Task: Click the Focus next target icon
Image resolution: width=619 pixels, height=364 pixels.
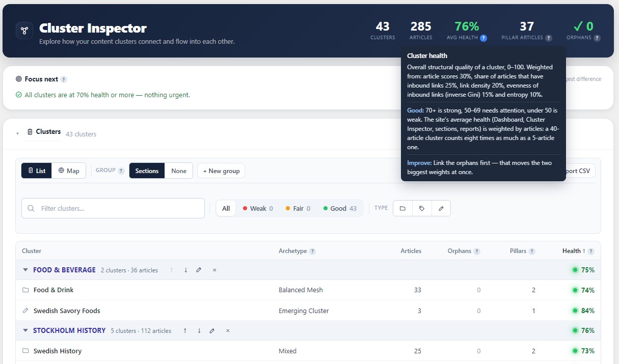Action: (19, 79)
